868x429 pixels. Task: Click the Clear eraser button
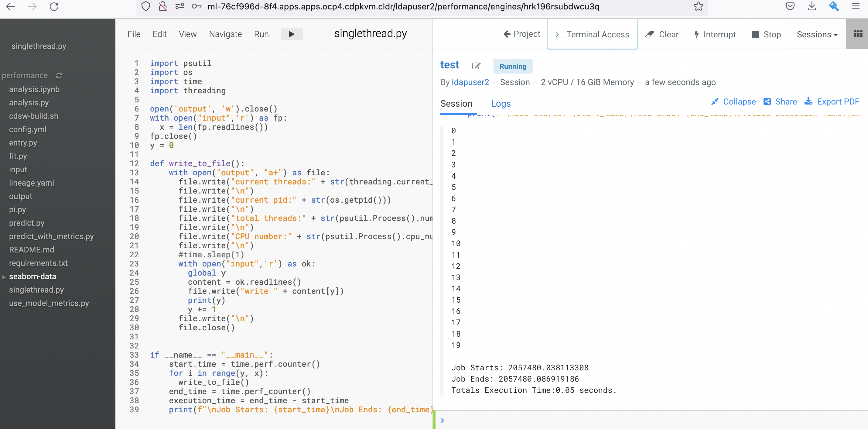click(x=661, y=34)
